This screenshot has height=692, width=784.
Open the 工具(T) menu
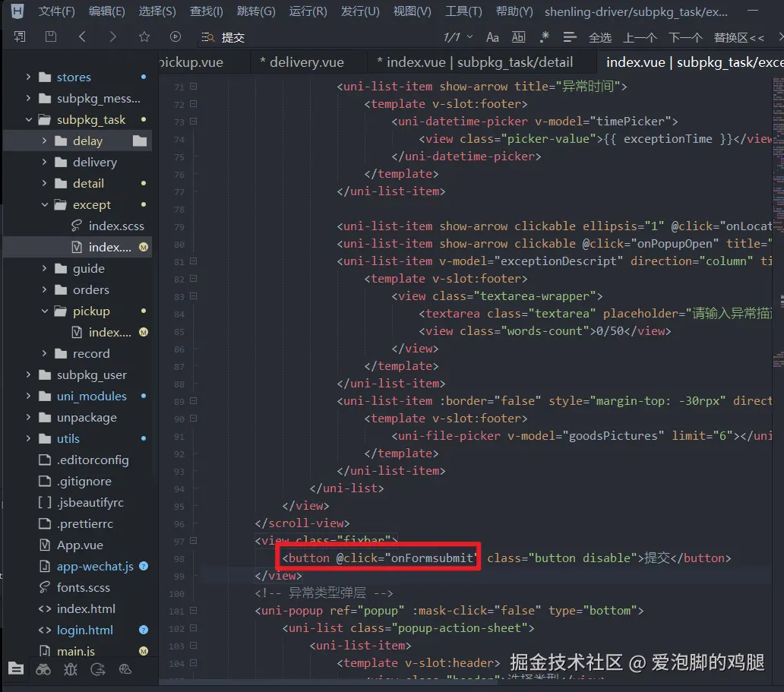click(463, 11)
